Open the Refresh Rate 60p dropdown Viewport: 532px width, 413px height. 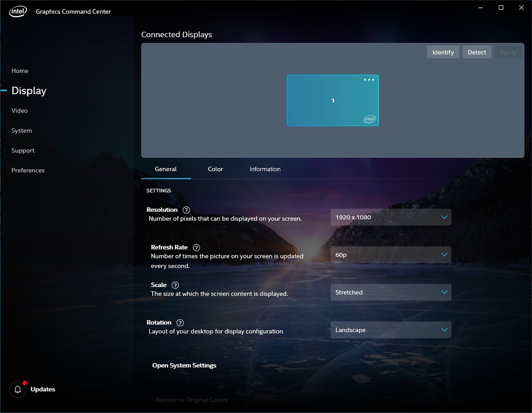[391, 254]
